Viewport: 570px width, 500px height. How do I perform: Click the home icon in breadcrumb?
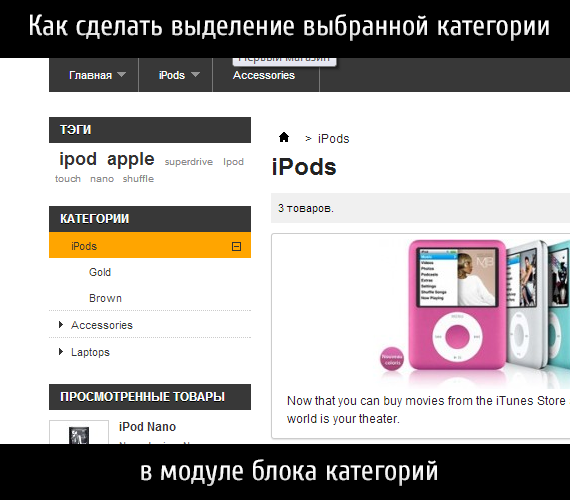click(x=284, y=137)
